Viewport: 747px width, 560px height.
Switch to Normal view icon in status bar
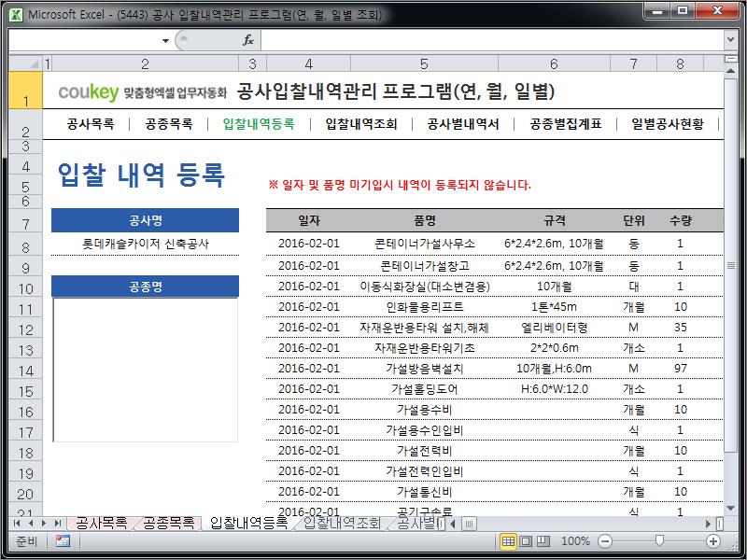[508, 541]
